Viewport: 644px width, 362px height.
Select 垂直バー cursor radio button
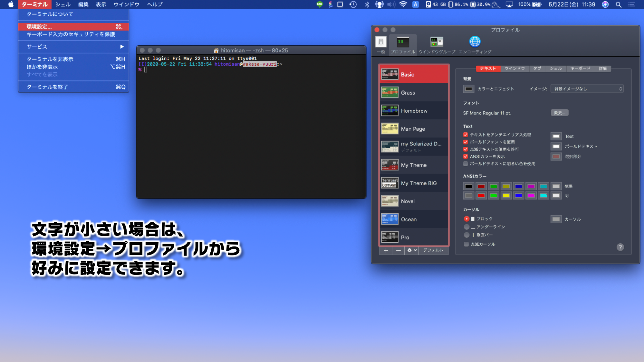click(x=466, y=235)
